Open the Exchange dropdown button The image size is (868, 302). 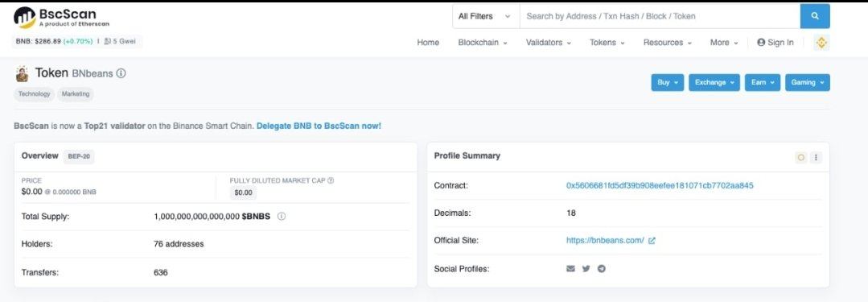pyautogui.click(x=714, y=83)
